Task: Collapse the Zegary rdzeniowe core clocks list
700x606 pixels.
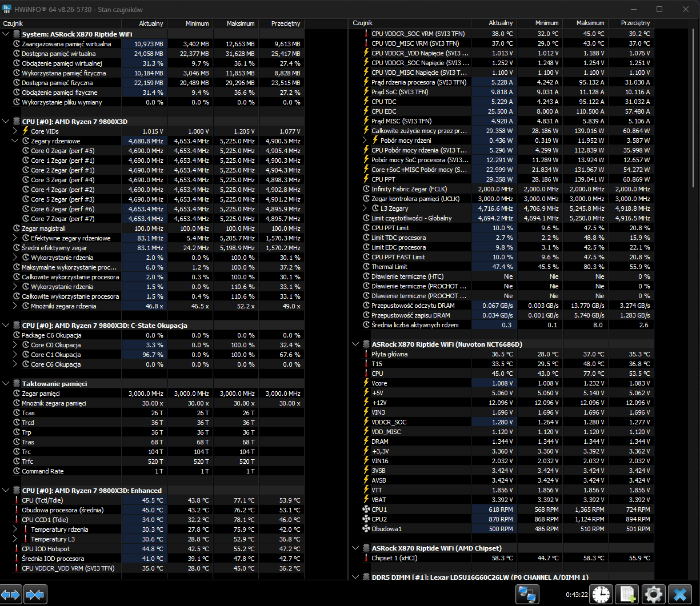Action: 15,141
